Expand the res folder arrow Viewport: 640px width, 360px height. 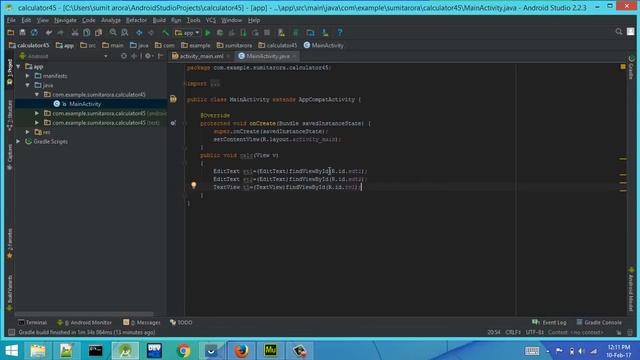tap(28, 132)
